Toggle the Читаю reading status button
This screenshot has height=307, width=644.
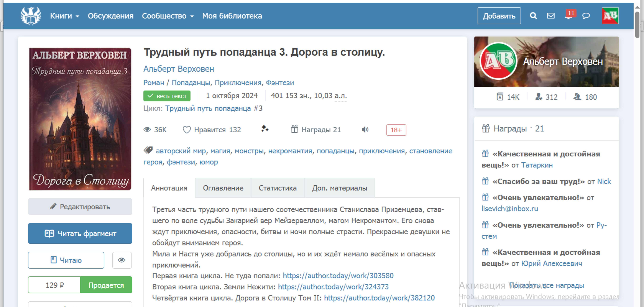66,260
